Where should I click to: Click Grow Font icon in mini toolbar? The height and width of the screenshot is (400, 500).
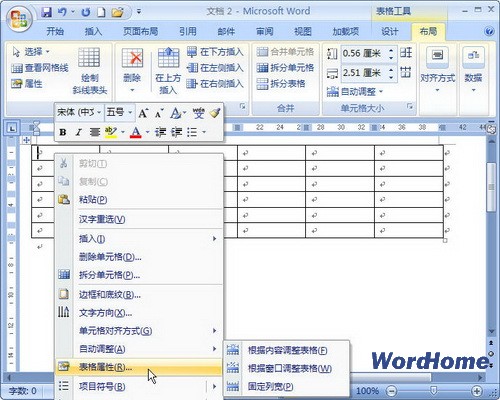[143, 113]
